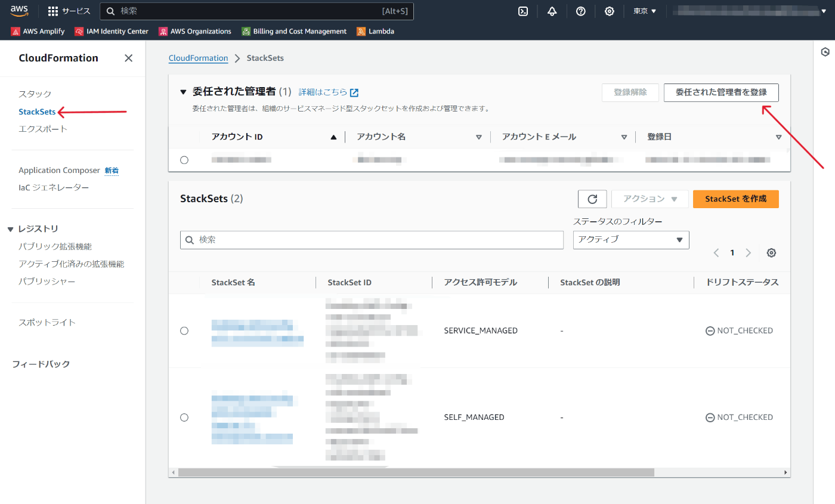Collapse the 委任された管理者 section

coord(184,92)
